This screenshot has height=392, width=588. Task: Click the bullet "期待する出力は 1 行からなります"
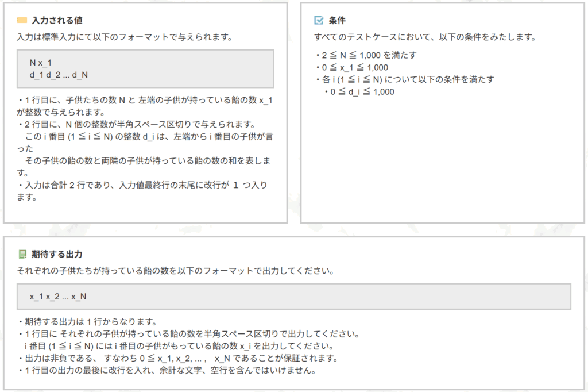(87, 321)
